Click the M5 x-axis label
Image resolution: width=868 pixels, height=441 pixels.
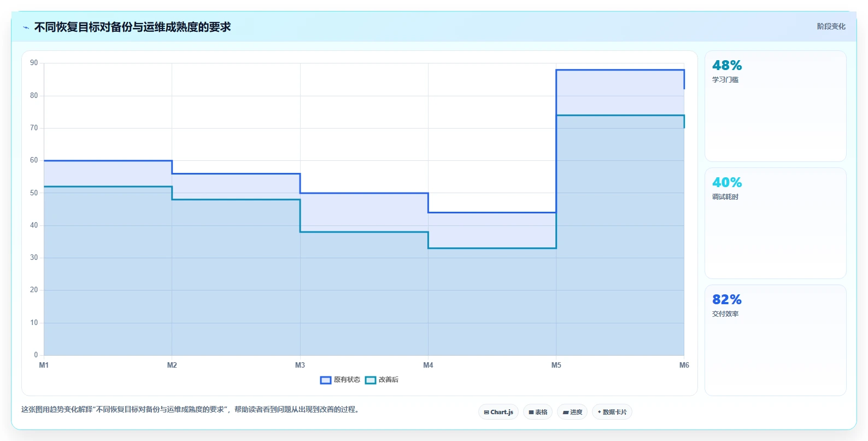pyautogui.click(x=556, y=365)
